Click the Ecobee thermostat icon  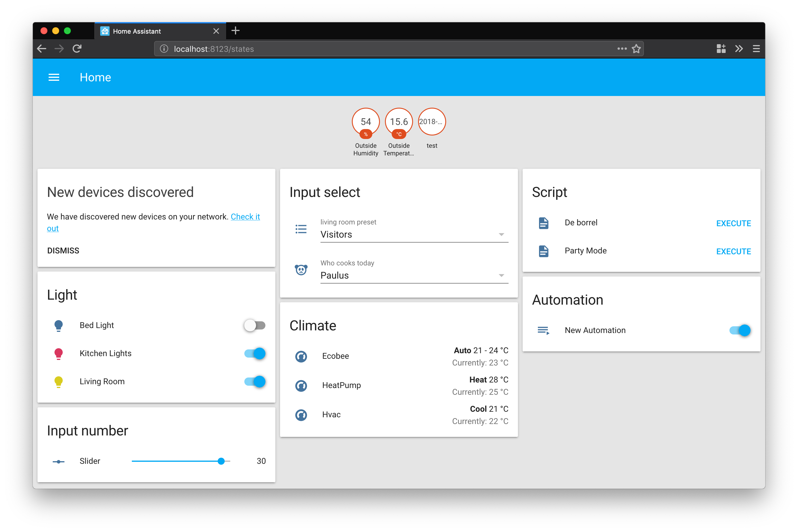[x=301, y=356]
